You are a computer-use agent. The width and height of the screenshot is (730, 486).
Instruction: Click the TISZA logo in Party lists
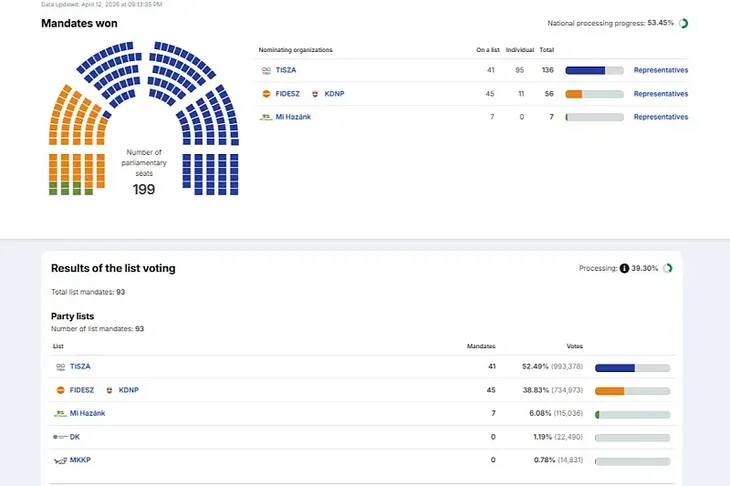pyautogui.click(x=59, y=366)
